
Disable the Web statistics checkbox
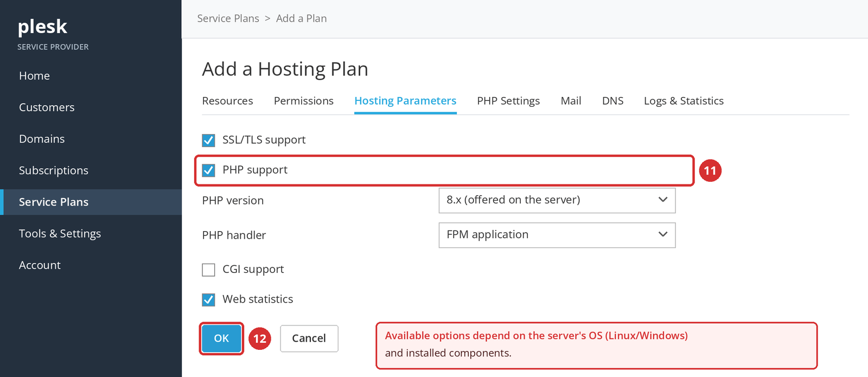[x=208, y=299]
